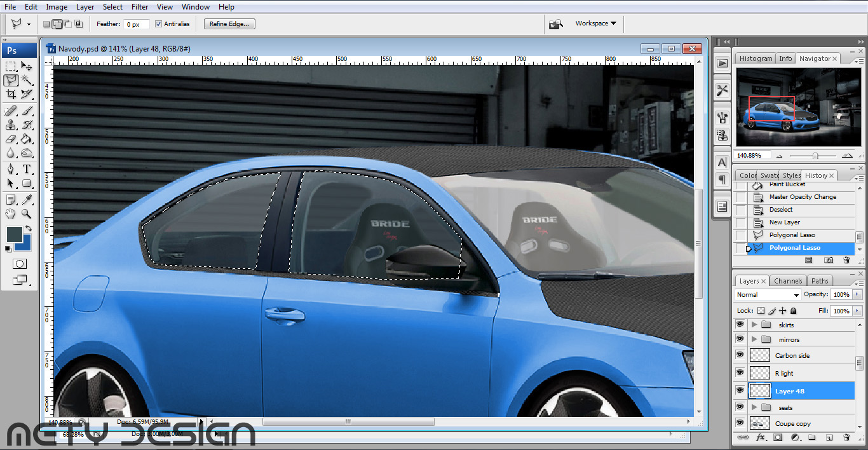Swap foreground and background colors

[x=28, y=229]
